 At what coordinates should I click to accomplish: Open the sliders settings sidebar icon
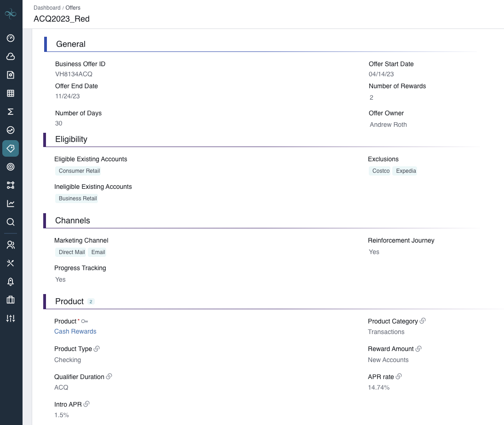pyautogui.click(x=11, y=318)
